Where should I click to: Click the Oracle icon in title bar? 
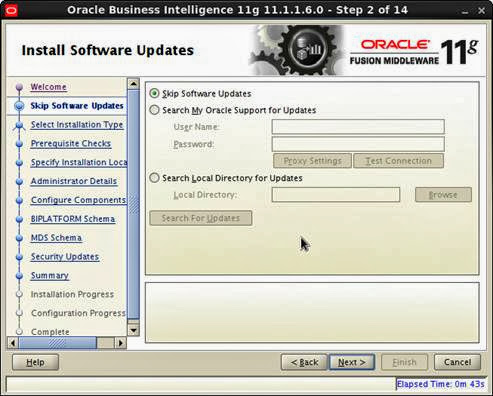click(11, 11)
